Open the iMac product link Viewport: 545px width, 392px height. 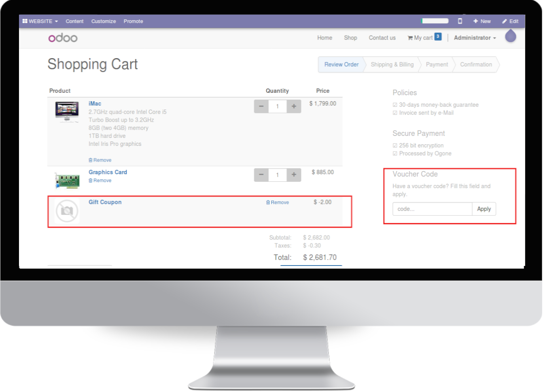[95, 104]
